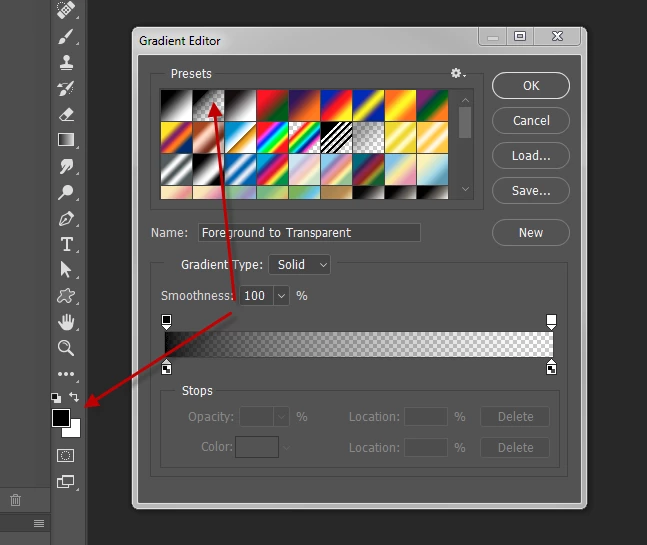Click the black foreground color swatch
Image resolution: width=647 pixels, height=545 pixels.
pos(61,418)
